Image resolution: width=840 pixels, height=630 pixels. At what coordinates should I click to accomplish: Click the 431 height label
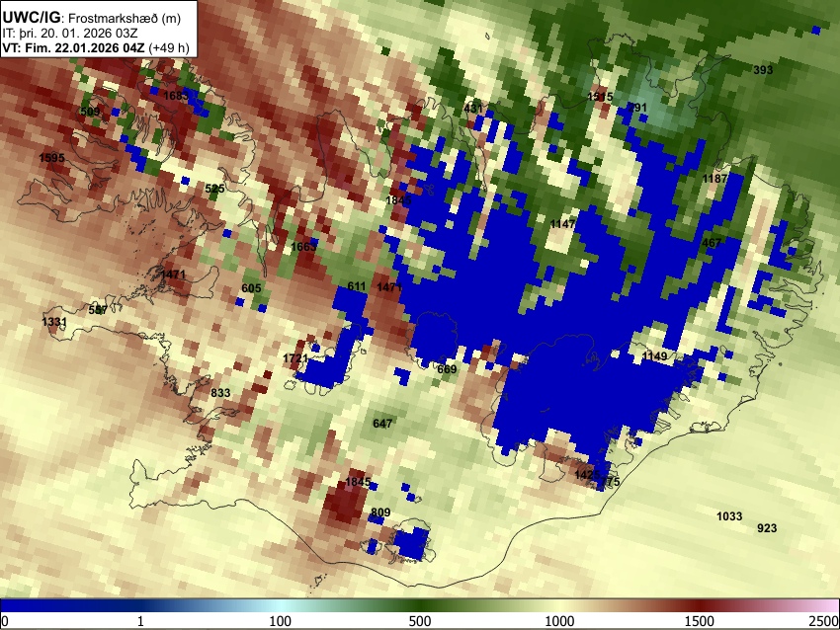pyautogui.click(x=473, y=109)
